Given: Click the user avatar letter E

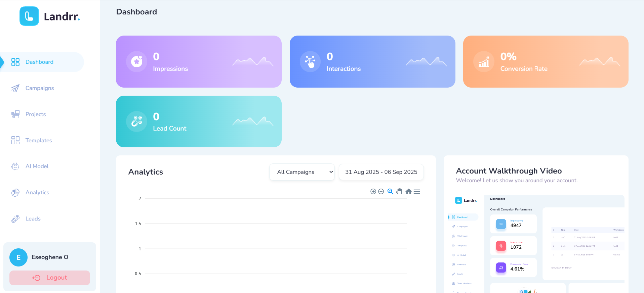Looking at the screenshot, I should pyautogui.click(x=18, y=257).
